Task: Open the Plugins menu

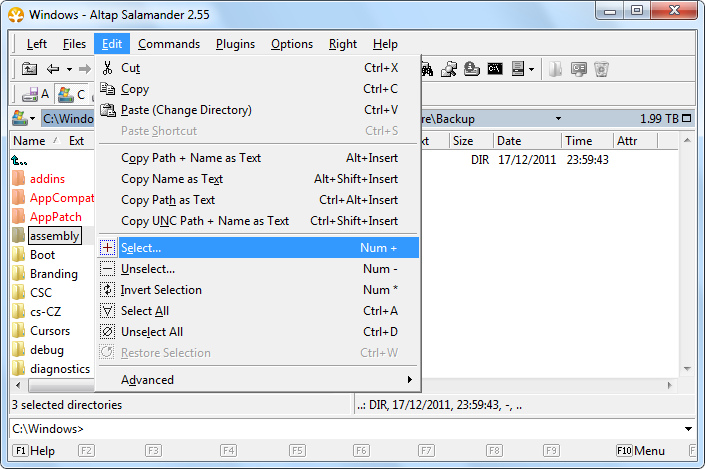Action: tap(235, 44)
